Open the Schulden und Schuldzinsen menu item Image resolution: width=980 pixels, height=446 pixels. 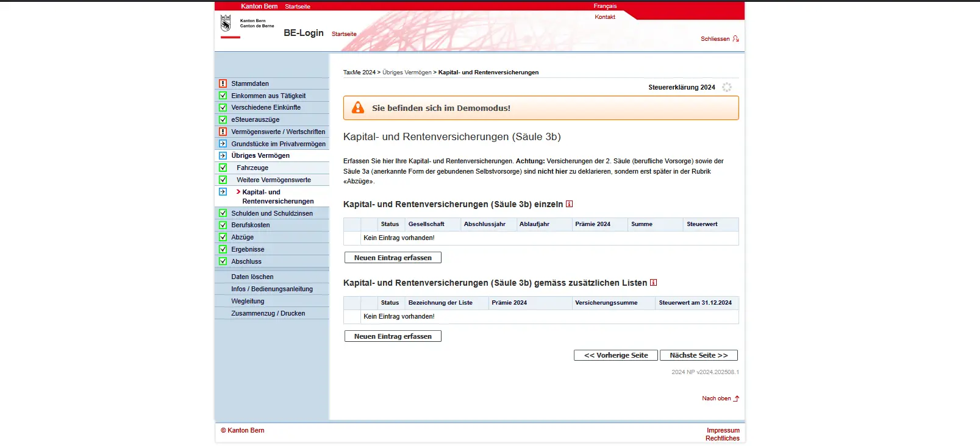(272, 213)
